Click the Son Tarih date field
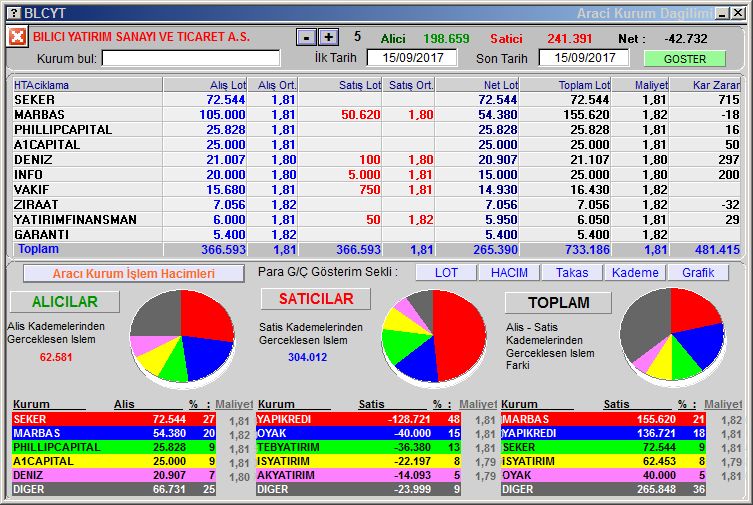The image size is (753, 505). [x=584, y=58]
